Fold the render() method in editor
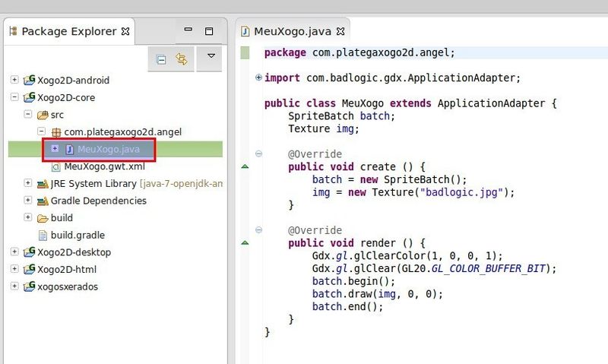The image size is (608, 364). click(258, 229)
